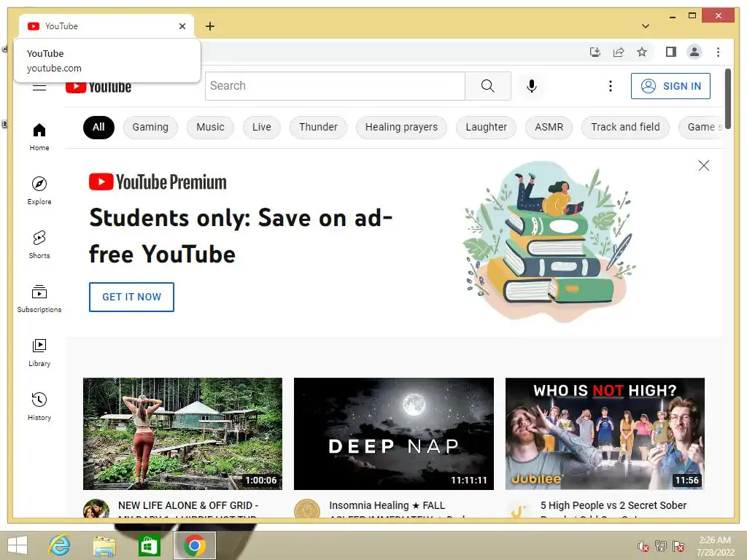Click the muted volume tray icon
The image size is (747, 560).
[643, 546]
